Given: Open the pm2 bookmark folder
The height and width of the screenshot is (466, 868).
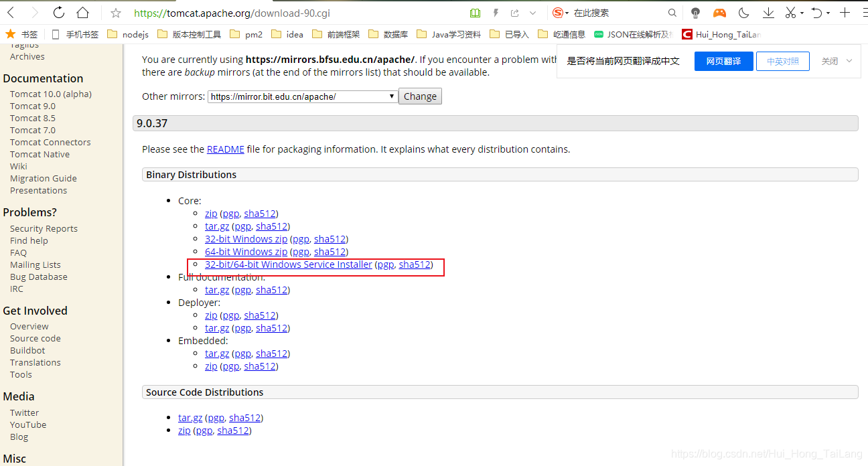Looking at the screenshot, I should (245, 34).
